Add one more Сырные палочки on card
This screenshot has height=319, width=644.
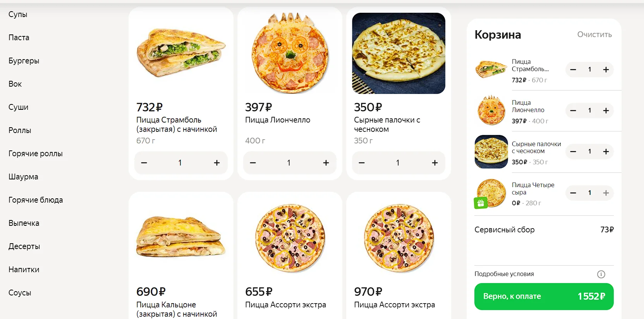(x=435, y=163)
